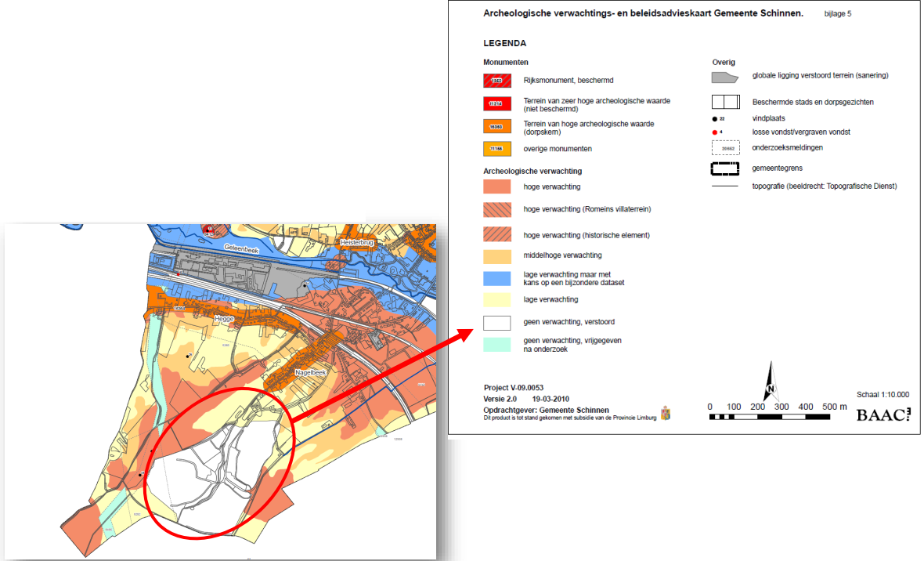Click the 'losse vondst/vergraven vondst' label
The height and width of the screenshot is (561, 924).
tap(801, 132)
